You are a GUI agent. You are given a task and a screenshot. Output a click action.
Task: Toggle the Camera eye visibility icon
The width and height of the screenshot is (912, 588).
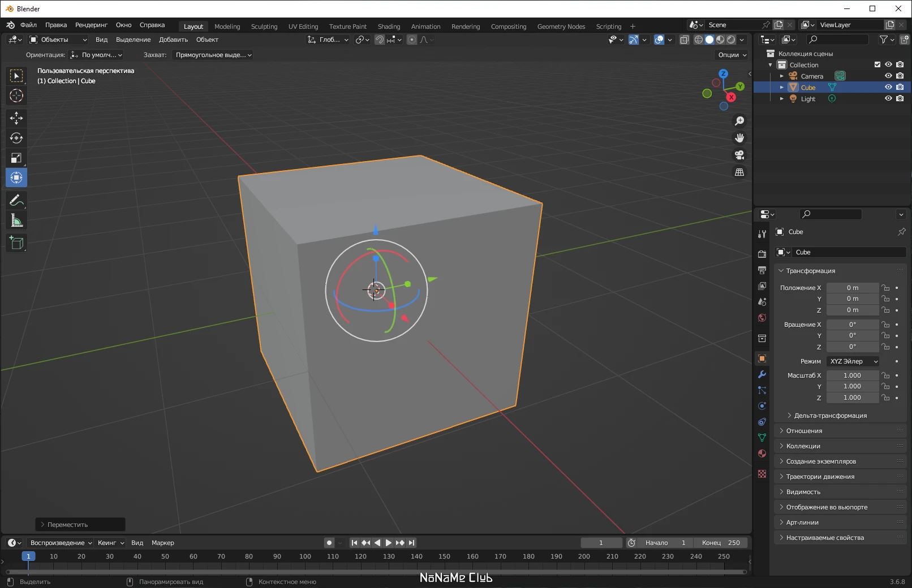pos(888,76)
